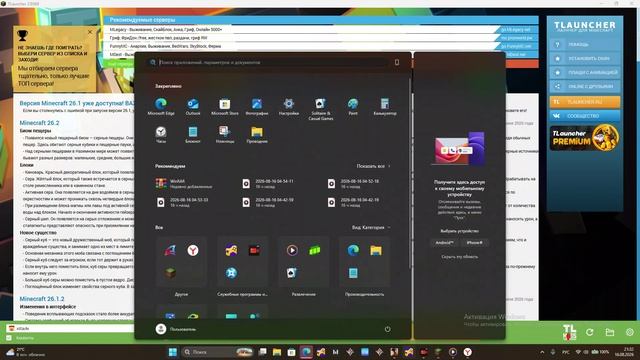Open TLauncher settings gear icon
Image resolution: width=640 pixels, height=360 pixels.
click(630, 332)
